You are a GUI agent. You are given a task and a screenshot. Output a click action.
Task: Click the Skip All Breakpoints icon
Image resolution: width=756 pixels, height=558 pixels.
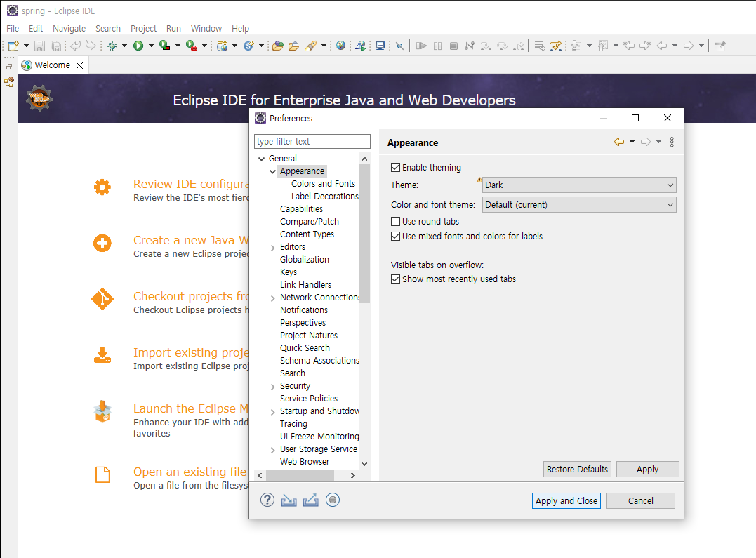point(399,46)
